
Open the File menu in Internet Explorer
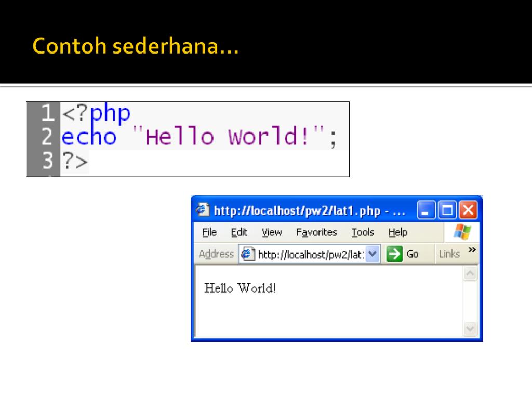point(209,232)
